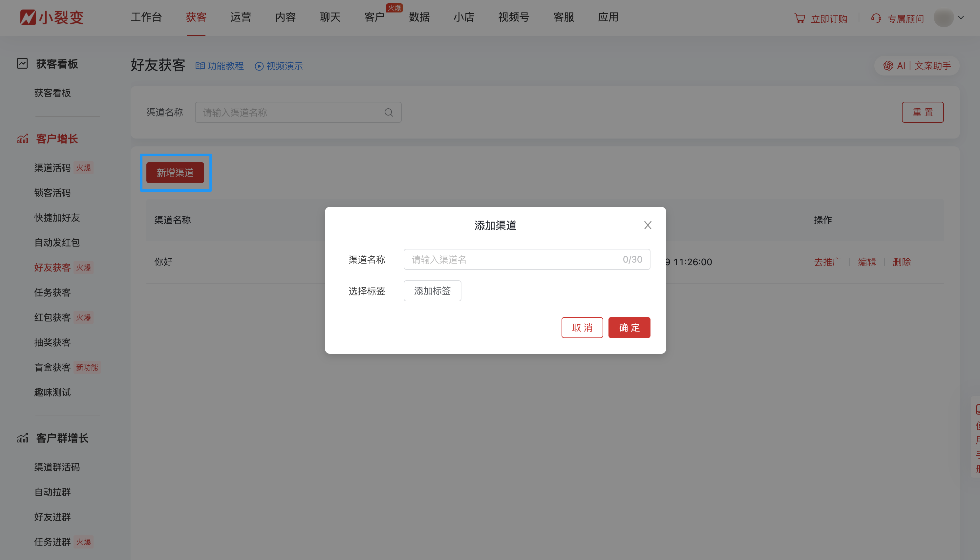
Task: Confirm with the 确定 button
Action: click(628, 327)
